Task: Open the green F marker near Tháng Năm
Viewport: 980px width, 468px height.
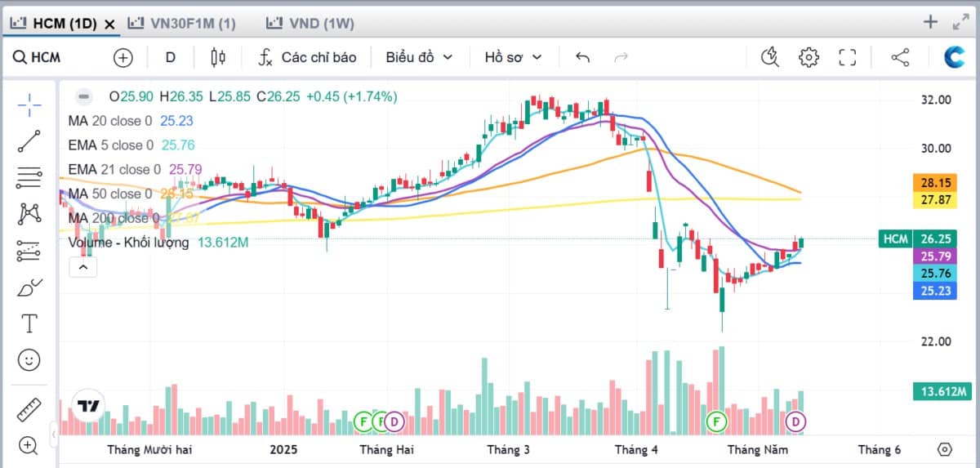Action: (x=716, y=421)
